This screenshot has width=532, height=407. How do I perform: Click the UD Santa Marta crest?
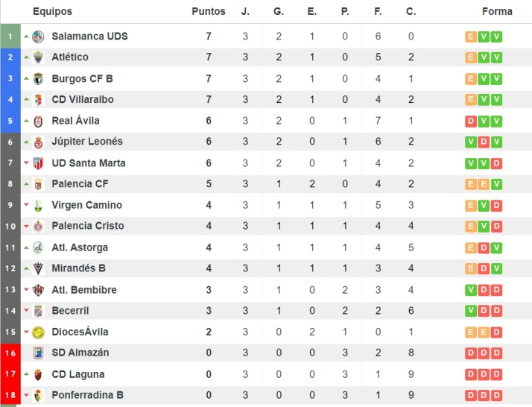click(x=39, y=163)
